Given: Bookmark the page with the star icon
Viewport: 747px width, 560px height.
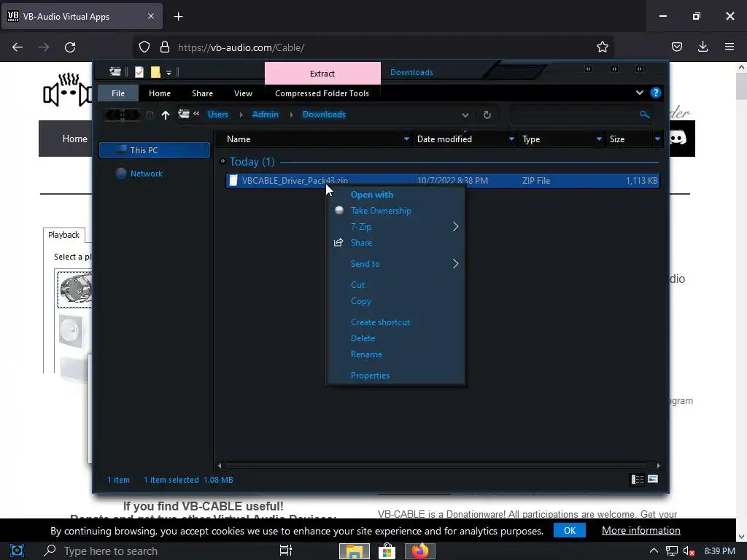Looking at the screenshot, I should coord(602,47).
